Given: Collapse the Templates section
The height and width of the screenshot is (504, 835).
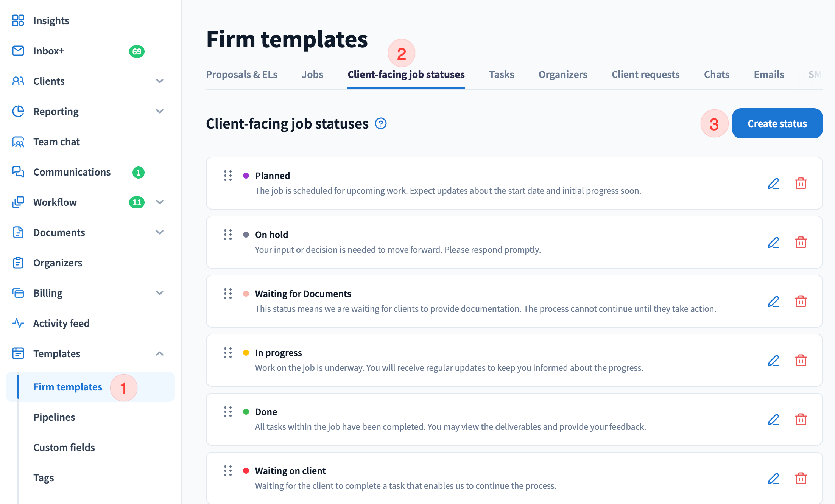Looking at the screenshot, I should [x=160, y=353].
